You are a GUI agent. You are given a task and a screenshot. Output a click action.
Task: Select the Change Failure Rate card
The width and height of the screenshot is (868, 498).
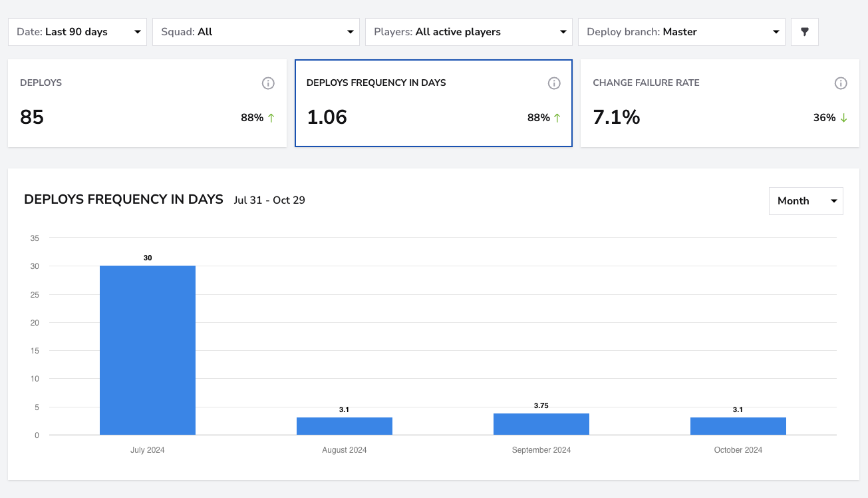[720, 103]
